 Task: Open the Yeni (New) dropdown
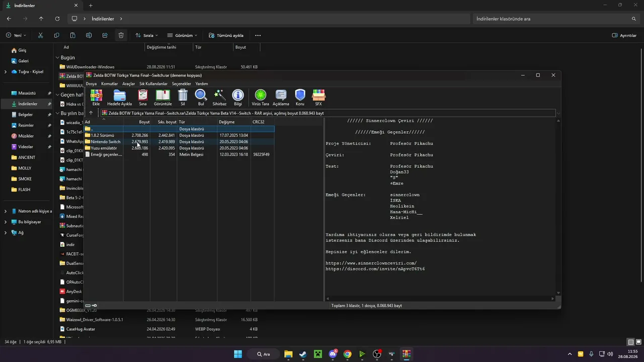[16, 35]
